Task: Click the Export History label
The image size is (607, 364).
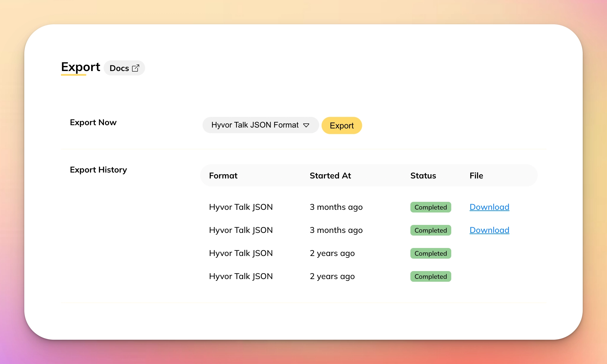Action: 98,170
